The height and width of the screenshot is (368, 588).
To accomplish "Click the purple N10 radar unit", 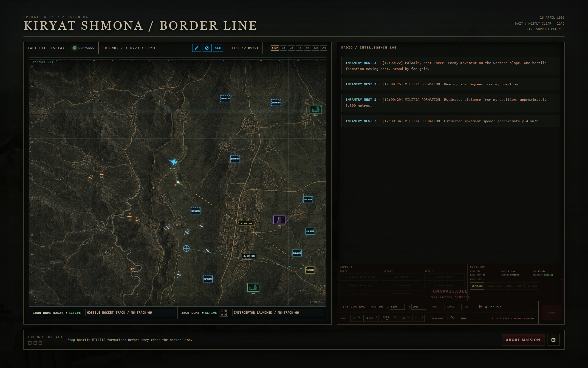I will coord(279,219).
